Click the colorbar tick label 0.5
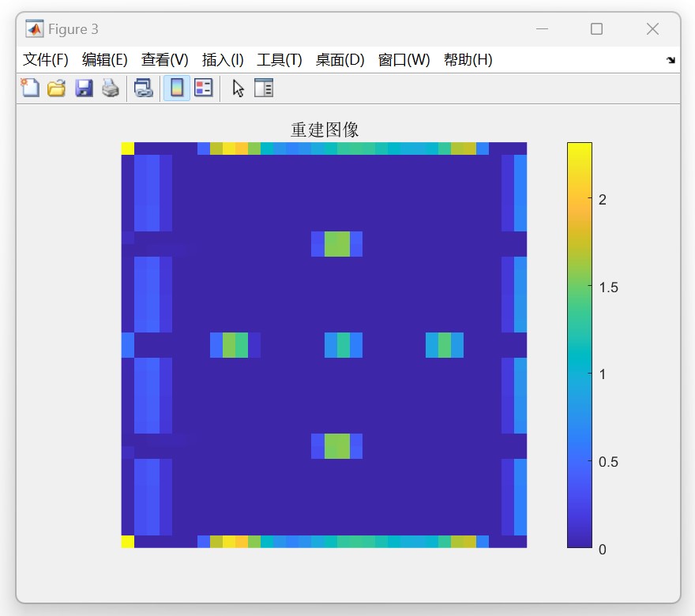Image resolution: width=695 pixels, height=616 pixels. click(608, 462)
